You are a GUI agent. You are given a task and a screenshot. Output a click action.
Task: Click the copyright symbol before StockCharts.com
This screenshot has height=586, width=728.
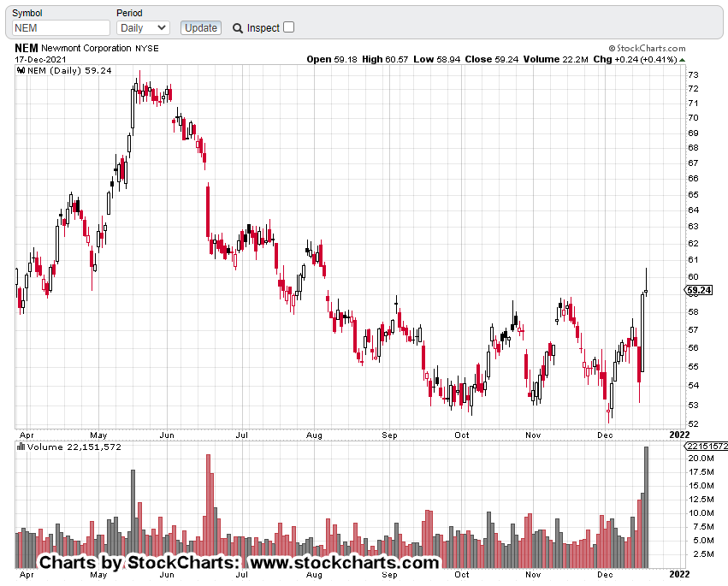click(613, 49)
